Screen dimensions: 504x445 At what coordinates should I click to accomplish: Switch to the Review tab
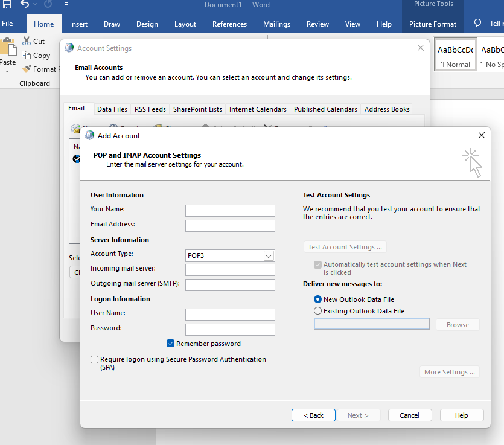point(317,24)
